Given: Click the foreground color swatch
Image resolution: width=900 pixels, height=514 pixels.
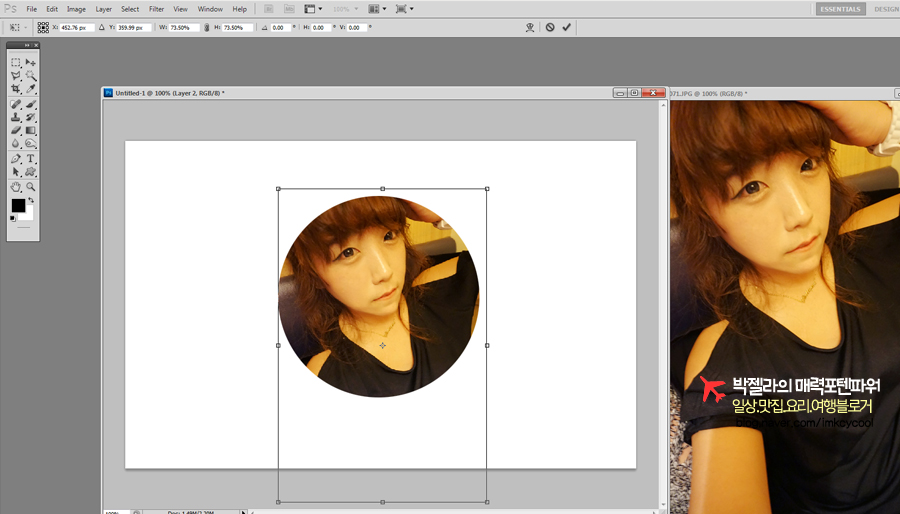Looking at the screenshot, I should 18,205.
